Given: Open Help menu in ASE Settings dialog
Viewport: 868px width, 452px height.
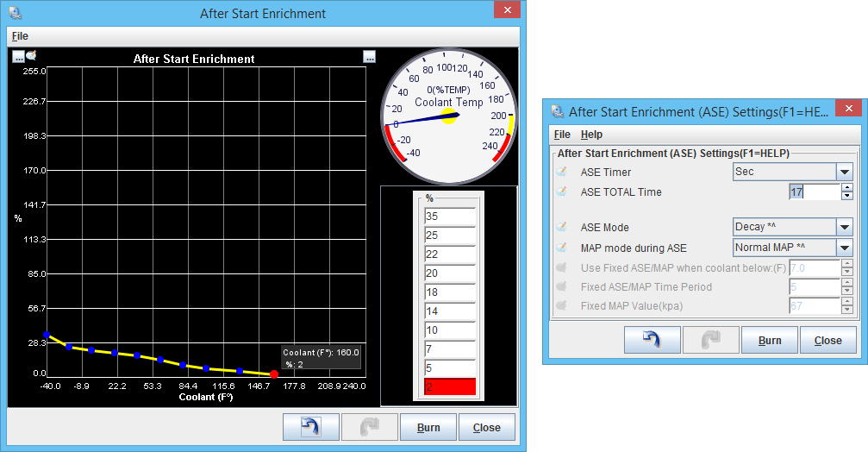Looking at the screenshot, I should 591,135.
